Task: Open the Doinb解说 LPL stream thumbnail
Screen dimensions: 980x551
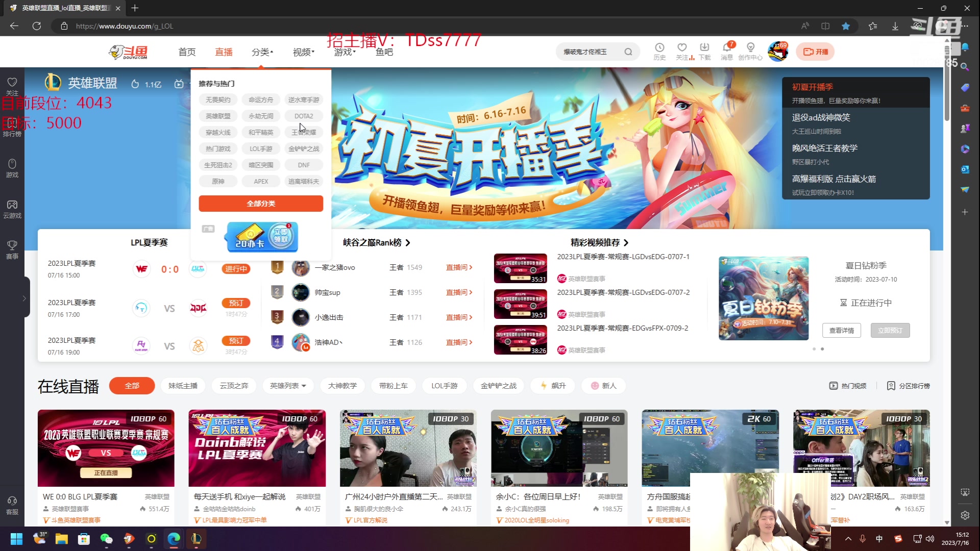Action: tap(257, 448)
